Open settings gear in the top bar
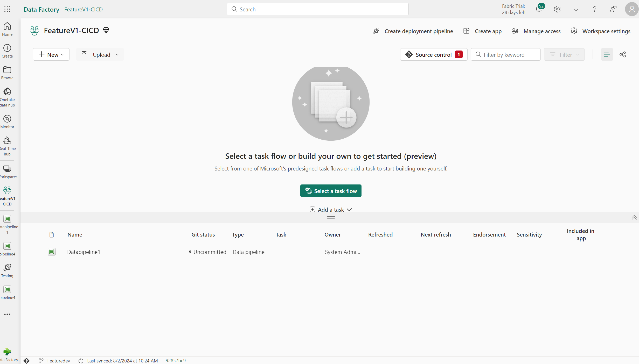Image resolution: width=639 pixels, height=364 pixels. [557, 9]
